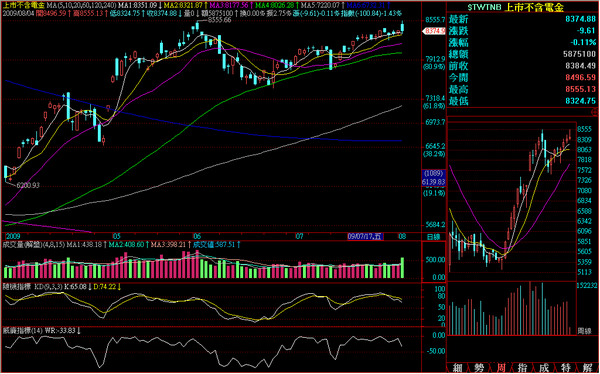Viewport: 600px width, 374px height.
Task: Click the 08 month label on time axis
Action: [x=402, y=237]
